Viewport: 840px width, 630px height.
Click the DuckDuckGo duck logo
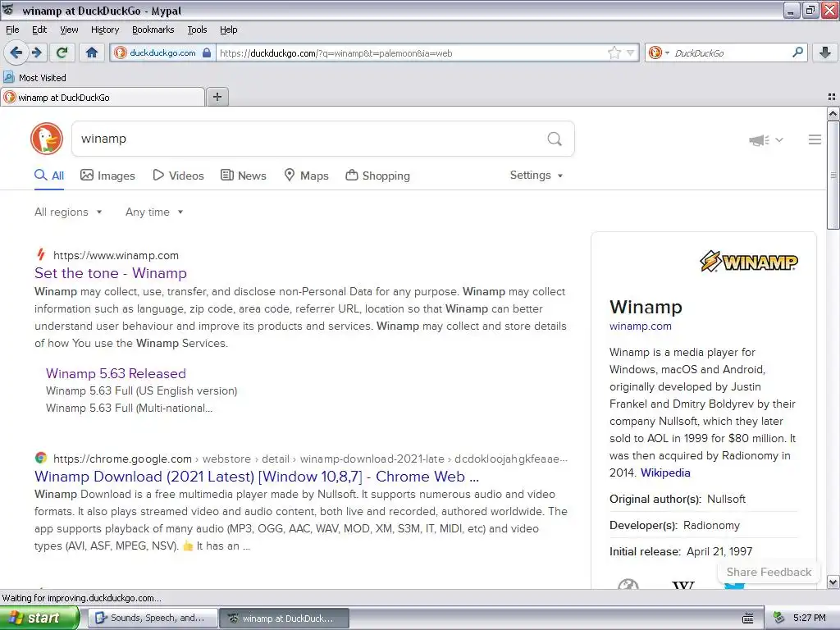[47, 139]
